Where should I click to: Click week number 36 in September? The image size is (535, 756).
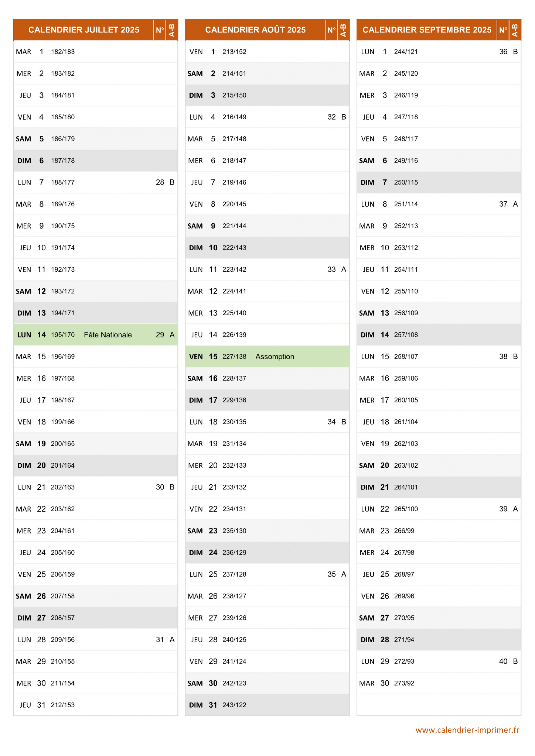[x=503, y=52]
